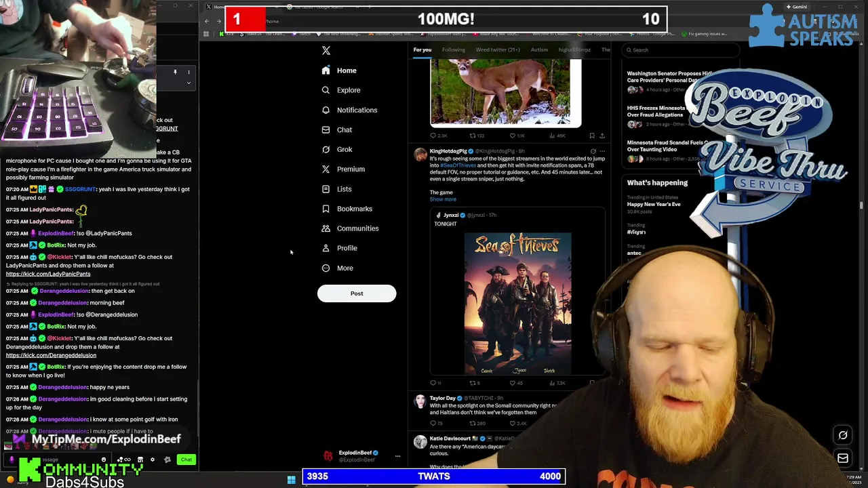Screen dimensions: 868x488
Task: Click the Windows Start button in the taskbar
Action: tap(291, 480)
